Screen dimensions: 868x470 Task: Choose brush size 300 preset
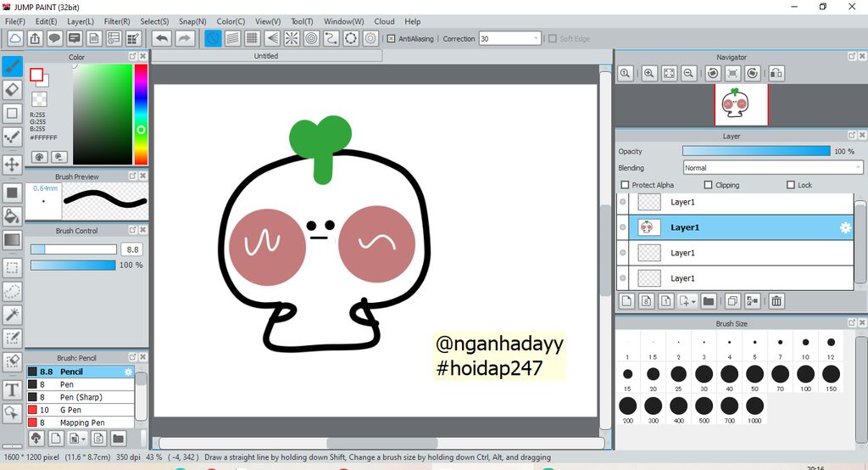tap(654, 410)
